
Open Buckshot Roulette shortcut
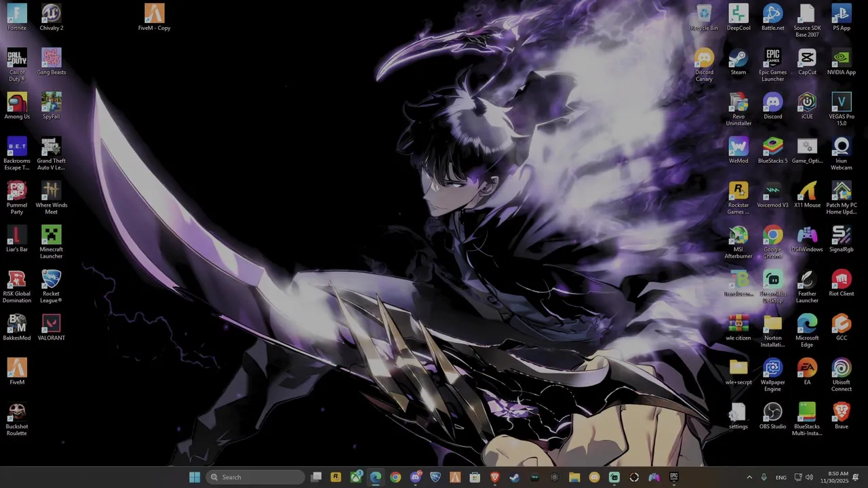17,420
